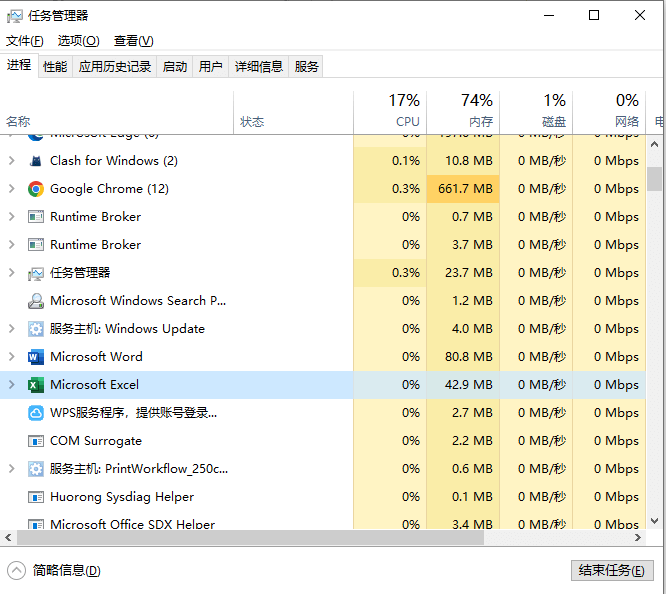
Task: Sort by the 状态 column header
Action: (x=293, y=112)
